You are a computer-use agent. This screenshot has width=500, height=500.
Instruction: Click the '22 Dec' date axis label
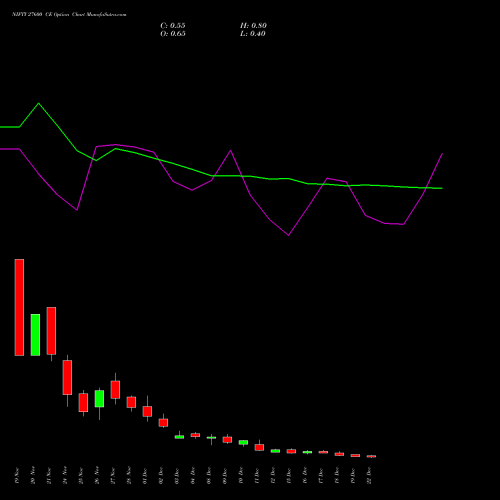pos(369,476)
